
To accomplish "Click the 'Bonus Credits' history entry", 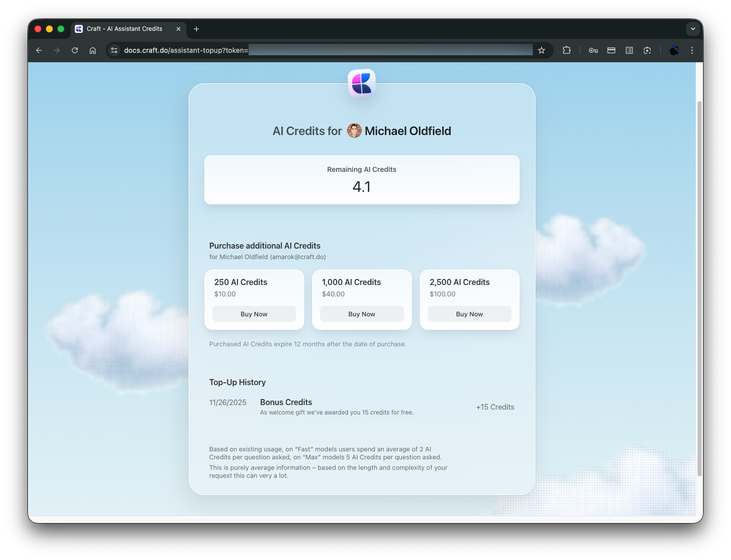I will (x=286, y=402).
